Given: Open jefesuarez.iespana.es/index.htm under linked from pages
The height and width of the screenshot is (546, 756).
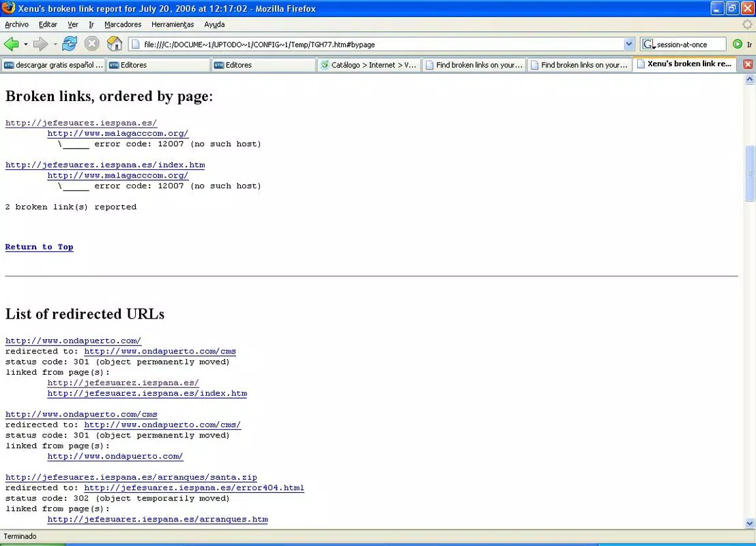Looking at the screenshot, I should point(147,394).
